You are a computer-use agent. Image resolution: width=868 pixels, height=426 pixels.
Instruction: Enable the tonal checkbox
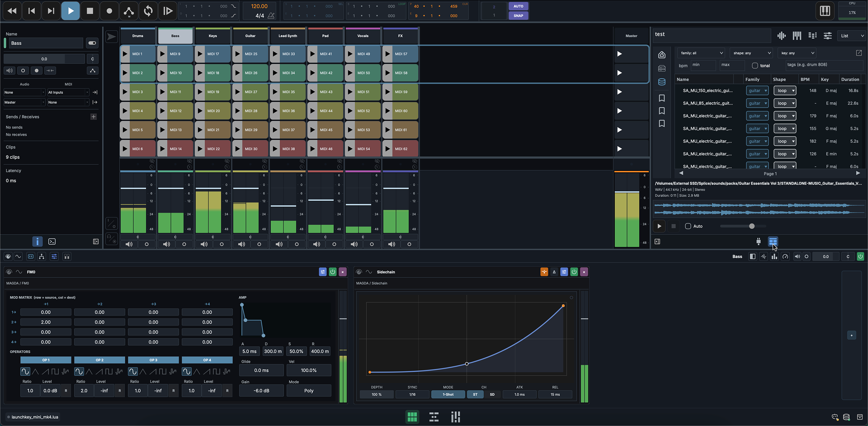755,66
